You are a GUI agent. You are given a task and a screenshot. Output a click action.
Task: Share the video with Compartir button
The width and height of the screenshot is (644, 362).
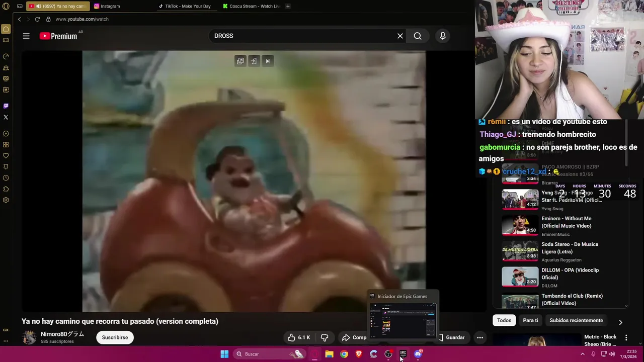(354, 337)
